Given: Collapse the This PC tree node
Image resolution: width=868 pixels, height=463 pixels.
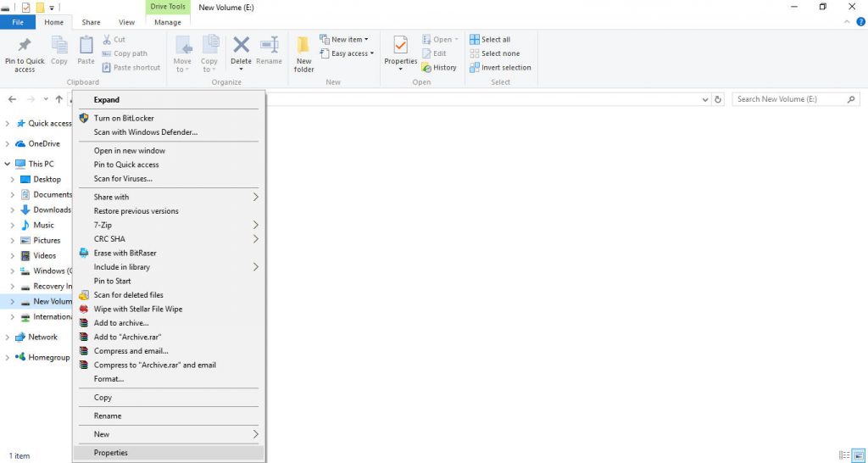Looking at the screenshot, I should [x=7, y=164].
